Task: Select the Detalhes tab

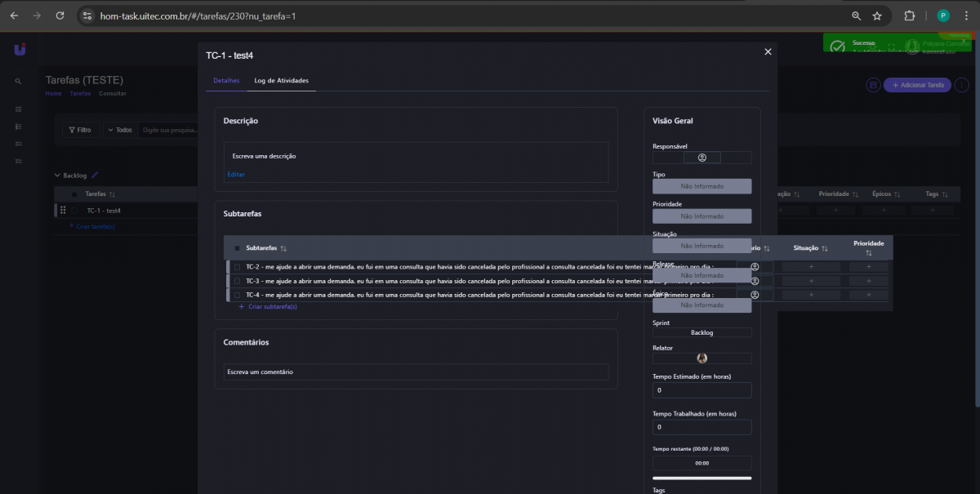Action: point(226,81)
